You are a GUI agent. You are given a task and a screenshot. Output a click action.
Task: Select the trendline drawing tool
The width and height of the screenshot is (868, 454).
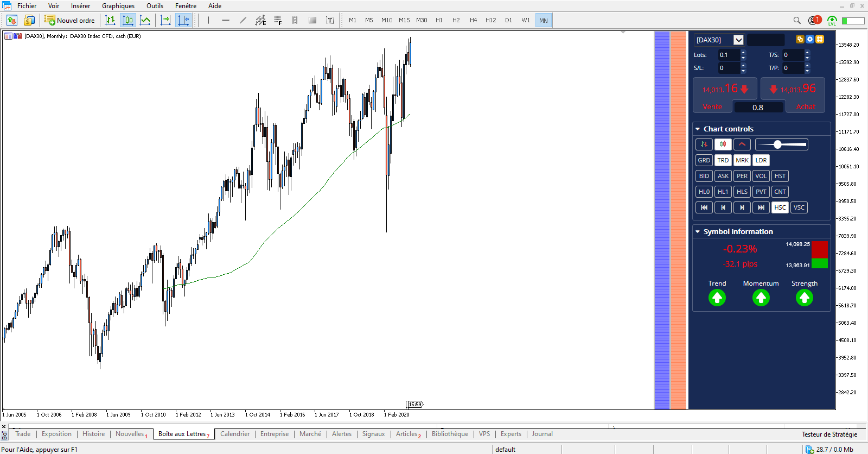tap(243, 21)
